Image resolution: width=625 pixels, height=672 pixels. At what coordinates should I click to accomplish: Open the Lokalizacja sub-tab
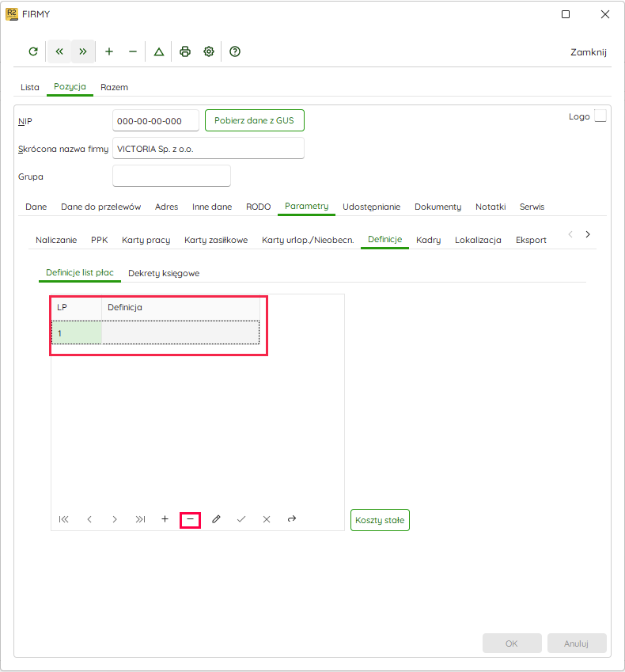[478, 240]
